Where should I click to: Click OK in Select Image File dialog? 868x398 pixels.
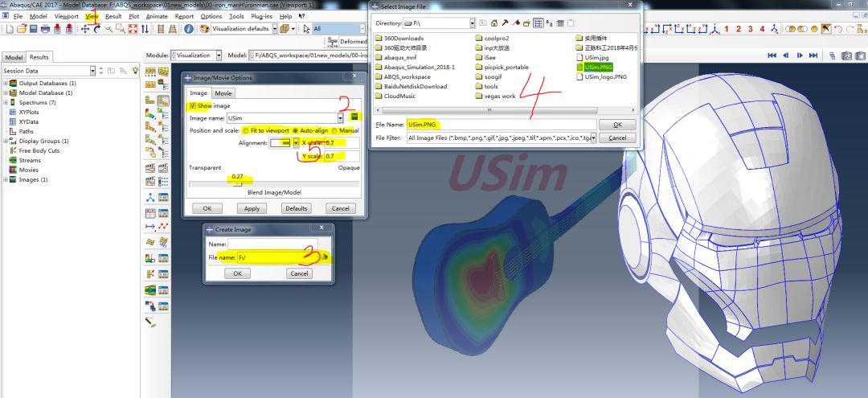coord(616,125)
